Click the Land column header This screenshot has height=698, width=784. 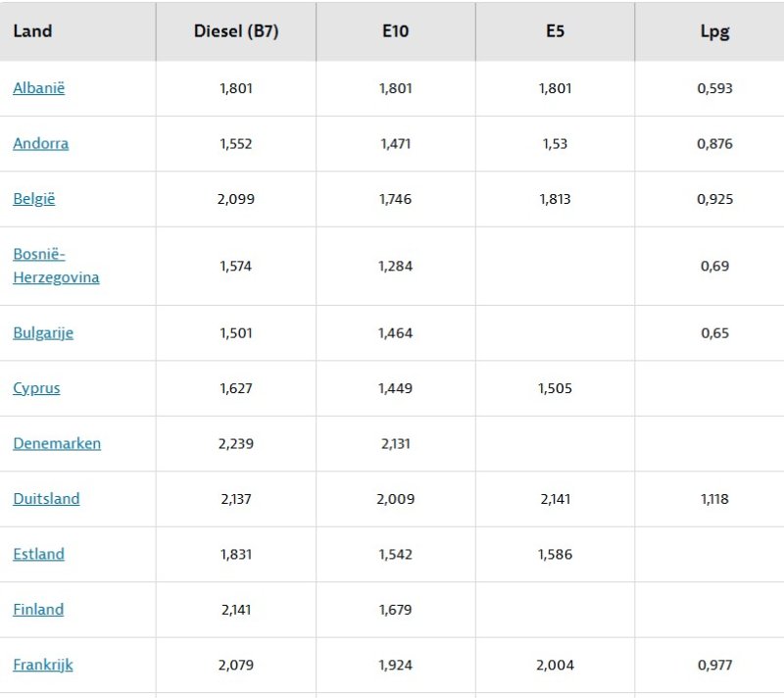click(32, 30)
